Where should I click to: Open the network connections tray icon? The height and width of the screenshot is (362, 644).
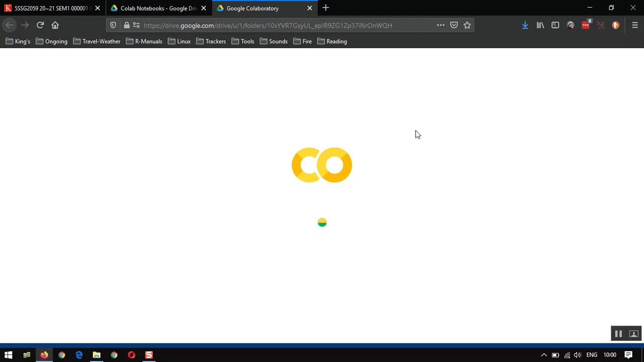coord(567,355)
